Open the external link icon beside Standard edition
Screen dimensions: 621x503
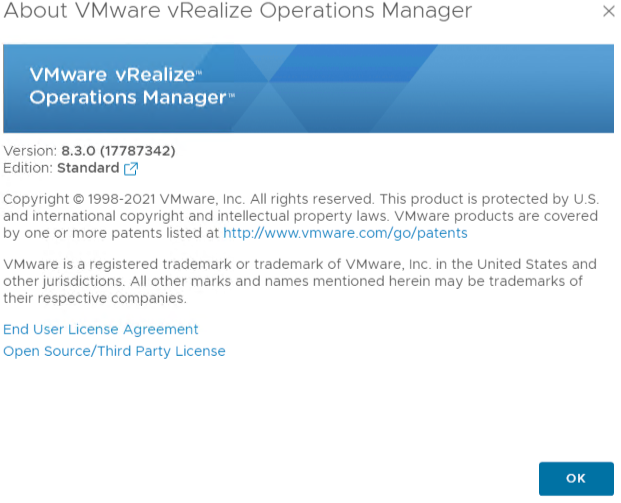pos(131,169)
